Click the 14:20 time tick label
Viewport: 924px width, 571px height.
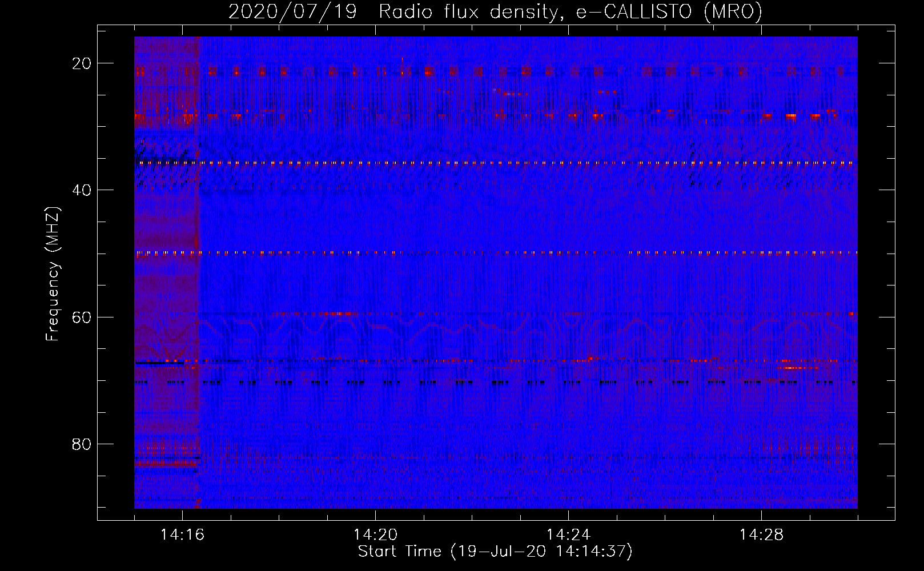(x=375, y=535)
